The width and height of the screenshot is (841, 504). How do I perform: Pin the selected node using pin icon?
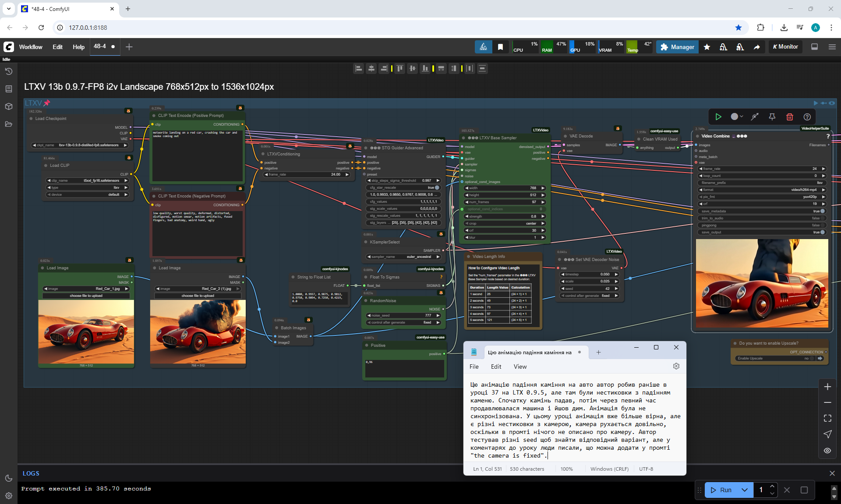(x=772, y=117)
